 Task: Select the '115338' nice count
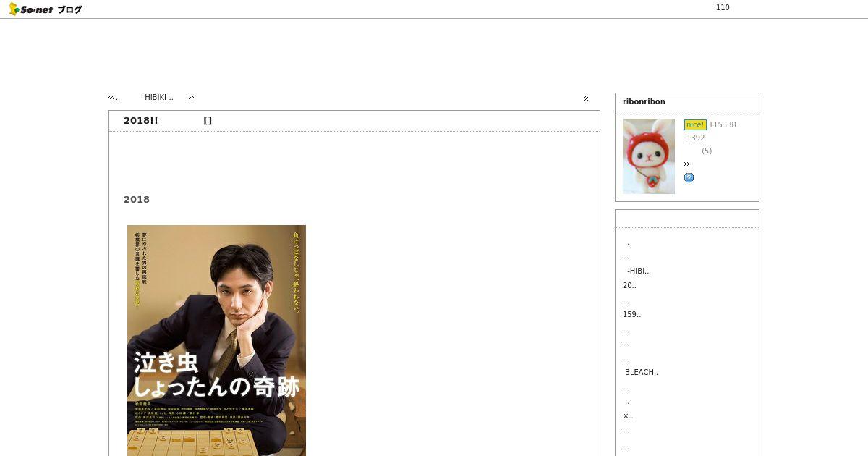[723, 124]
